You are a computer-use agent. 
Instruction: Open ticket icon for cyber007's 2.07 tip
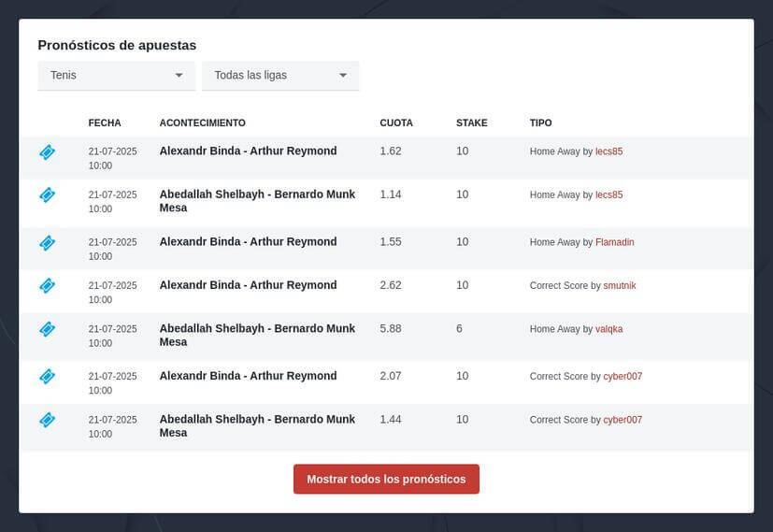(x=48, y=377)
